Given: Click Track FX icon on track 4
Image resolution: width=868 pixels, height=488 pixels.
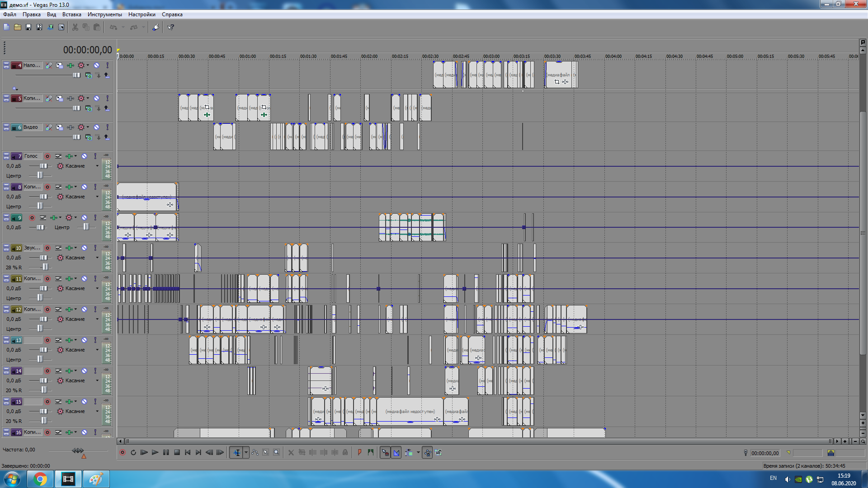Looking at the screenshot, I should click(x=71, y=66).
